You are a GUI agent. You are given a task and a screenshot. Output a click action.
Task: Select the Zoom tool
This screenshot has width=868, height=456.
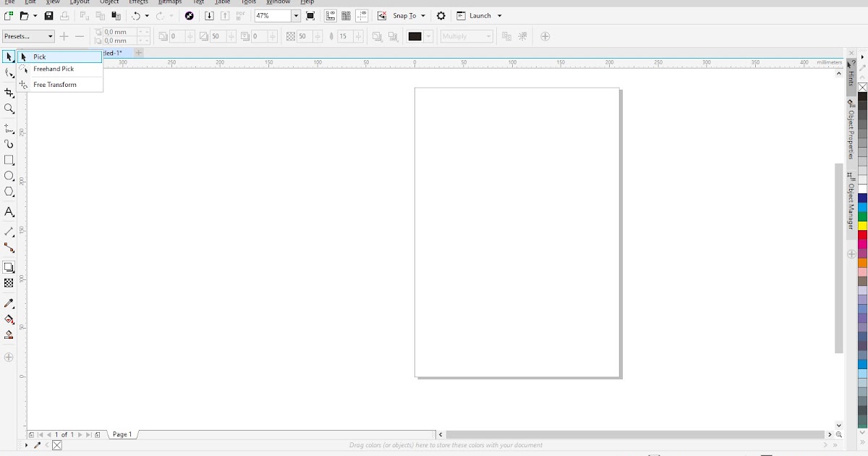click(x=9, y=109)
